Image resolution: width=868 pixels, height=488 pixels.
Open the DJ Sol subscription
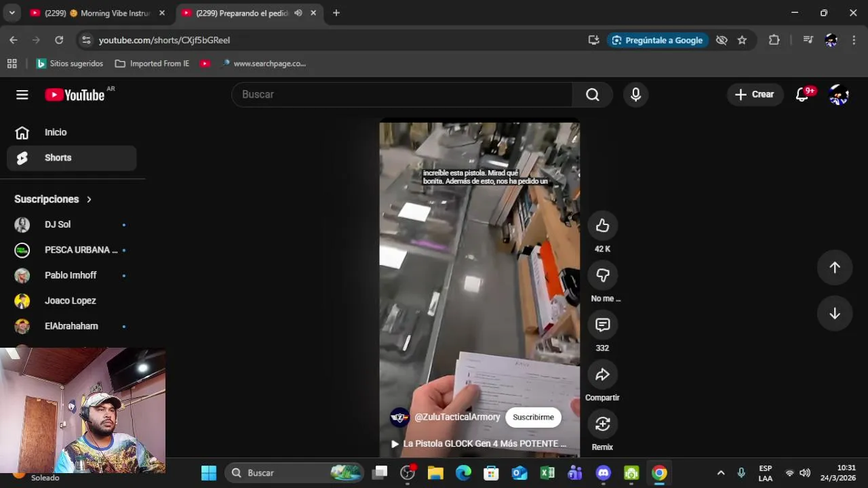click(72, 224)
